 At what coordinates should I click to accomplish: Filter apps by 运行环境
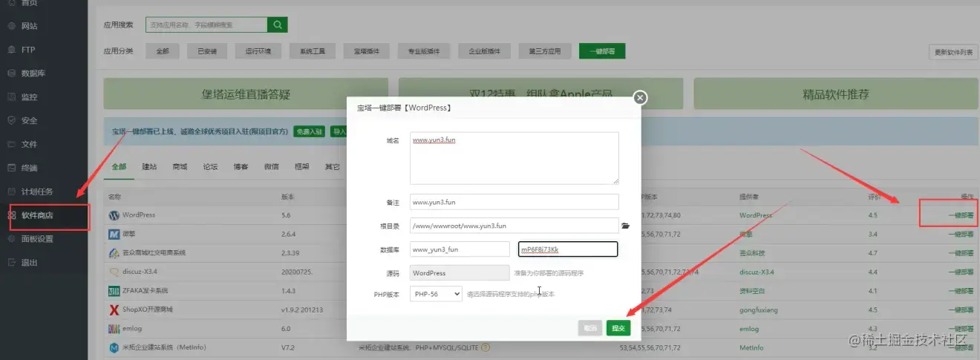258,51
